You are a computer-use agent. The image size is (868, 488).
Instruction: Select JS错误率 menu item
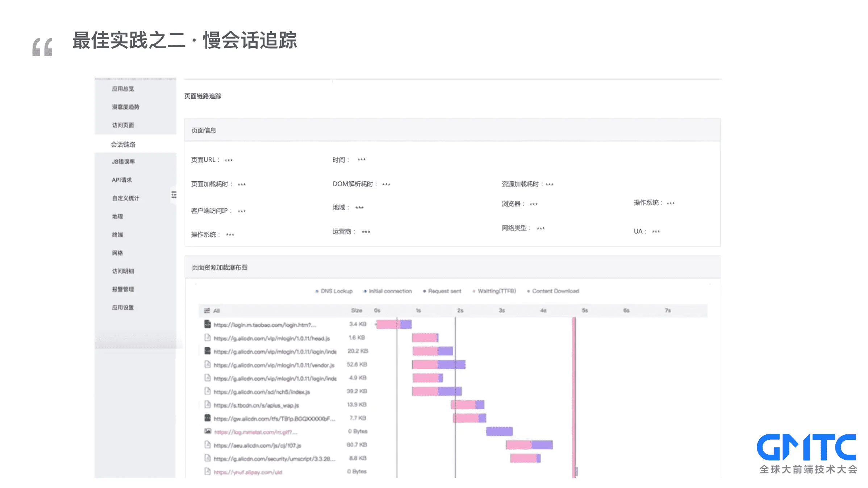pos(123,162)
